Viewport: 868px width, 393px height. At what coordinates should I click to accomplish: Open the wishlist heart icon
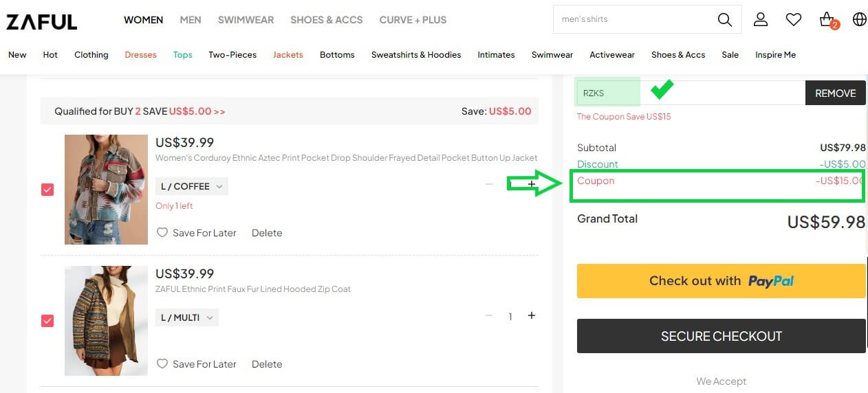point(794,20)
